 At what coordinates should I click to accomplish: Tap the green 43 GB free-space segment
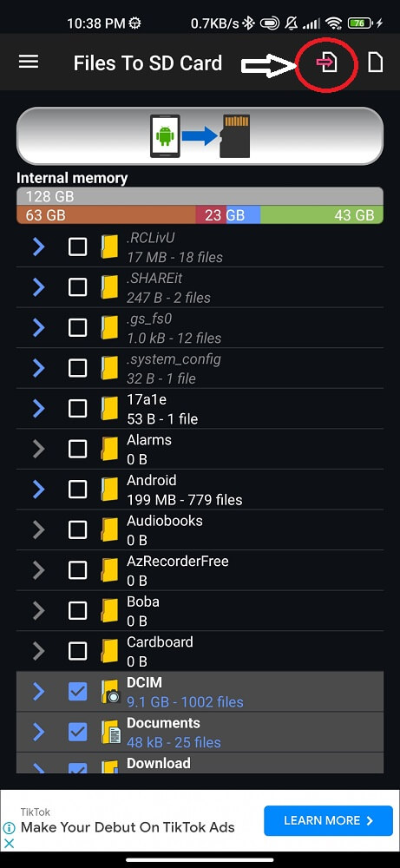click(321, 214)
